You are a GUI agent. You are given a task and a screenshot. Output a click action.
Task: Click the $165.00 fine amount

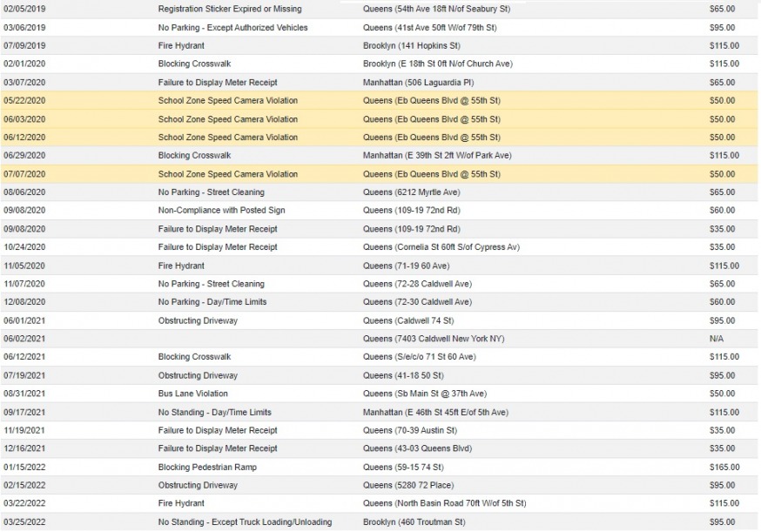pos(722,468)
